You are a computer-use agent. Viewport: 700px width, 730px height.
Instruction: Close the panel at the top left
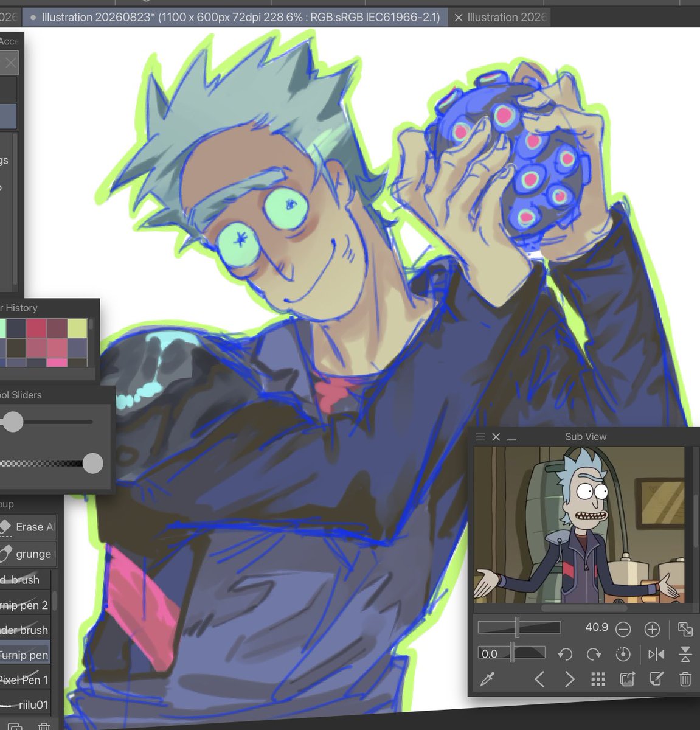[x=10, y=63]
